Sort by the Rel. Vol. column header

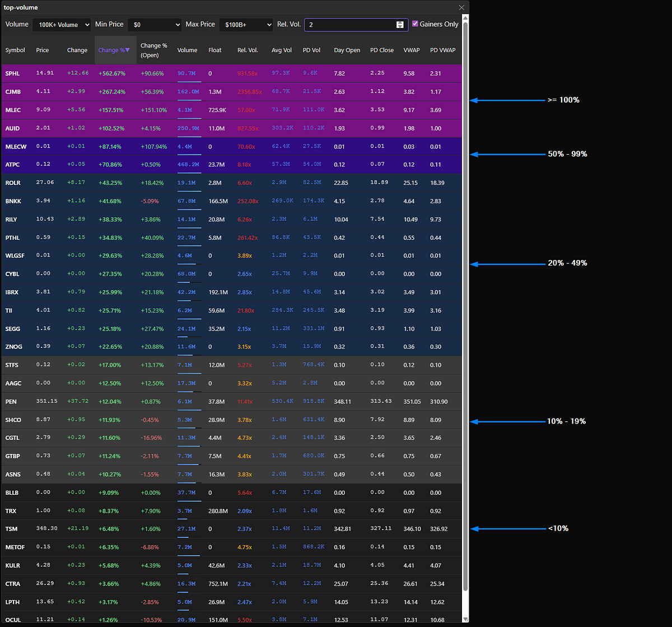tap(248, 50)
